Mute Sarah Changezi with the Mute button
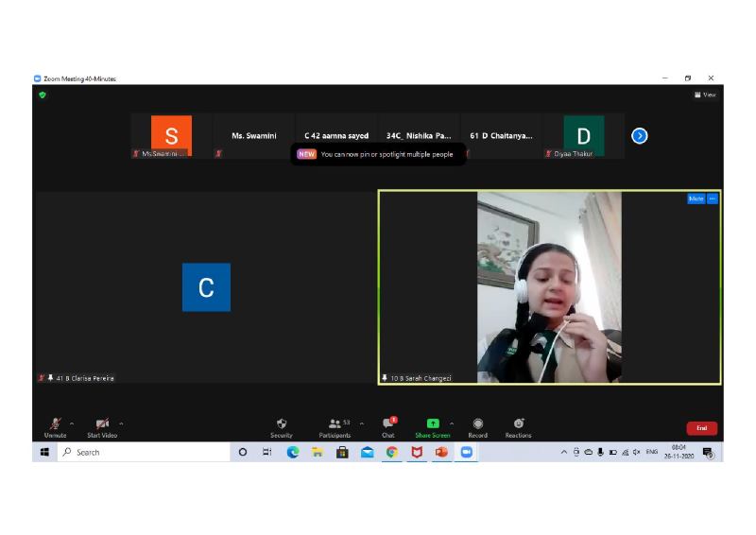 coord(696,198)
